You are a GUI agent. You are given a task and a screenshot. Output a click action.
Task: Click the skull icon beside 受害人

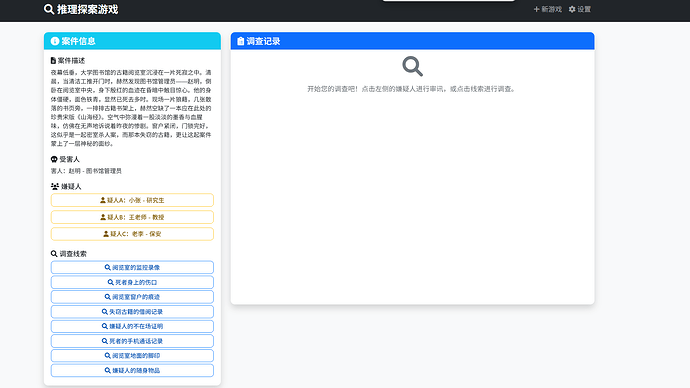coord(54,159)
